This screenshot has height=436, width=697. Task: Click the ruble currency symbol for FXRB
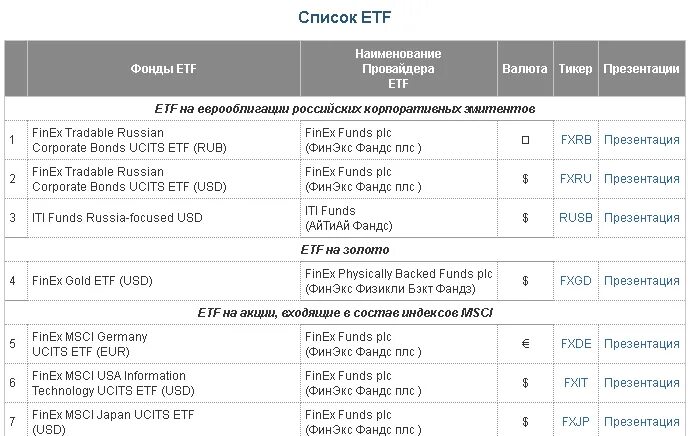[525, 140]
